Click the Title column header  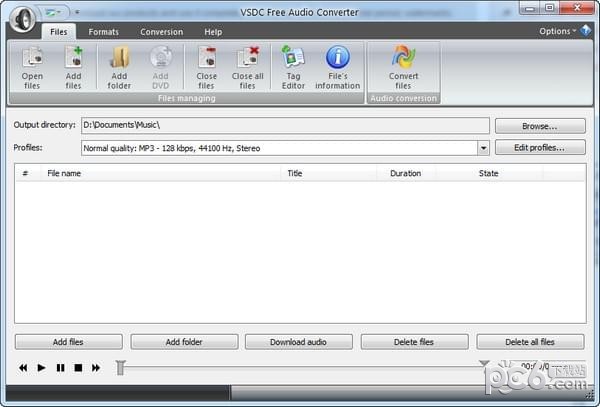pyautogui.click(x=328, y=173)
